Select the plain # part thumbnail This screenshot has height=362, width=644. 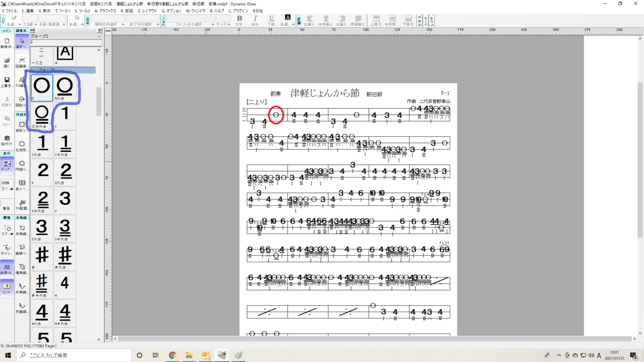point(42,256)
